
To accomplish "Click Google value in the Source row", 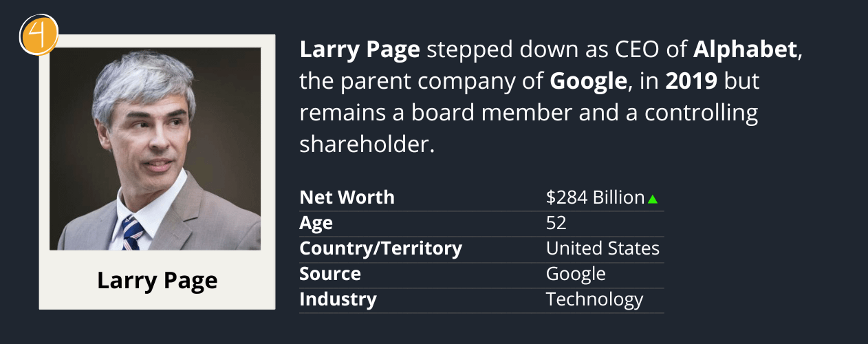I will pos(576,274).
